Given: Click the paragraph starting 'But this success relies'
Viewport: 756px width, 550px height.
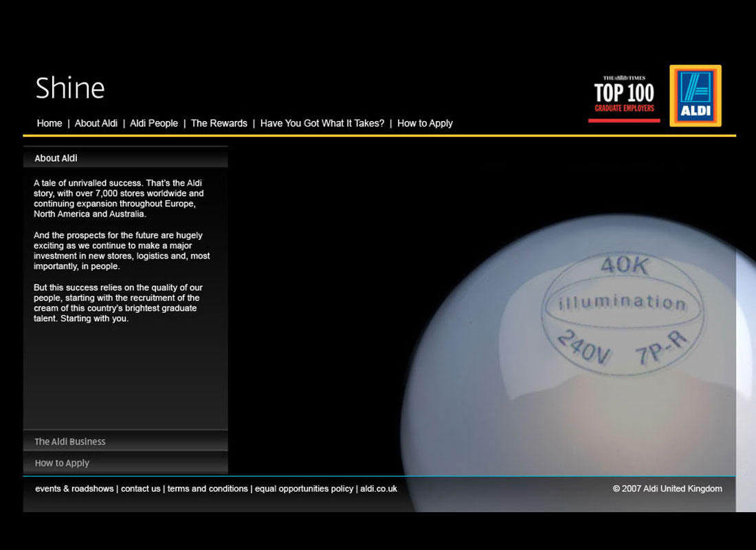Looking at the screenshot, I should [118, 303].
